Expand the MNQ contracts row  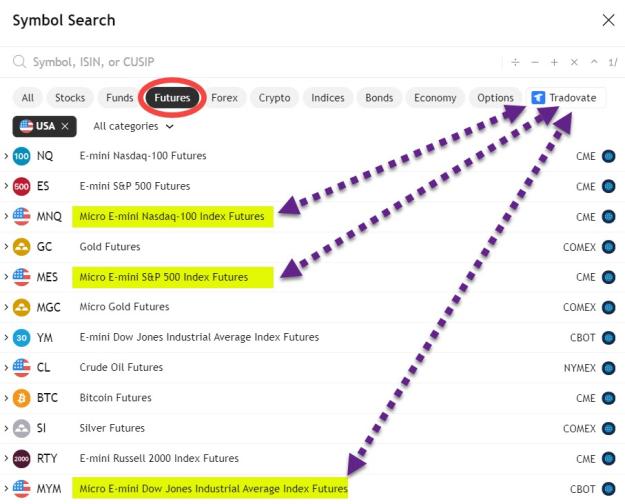[x=6, y=217]
